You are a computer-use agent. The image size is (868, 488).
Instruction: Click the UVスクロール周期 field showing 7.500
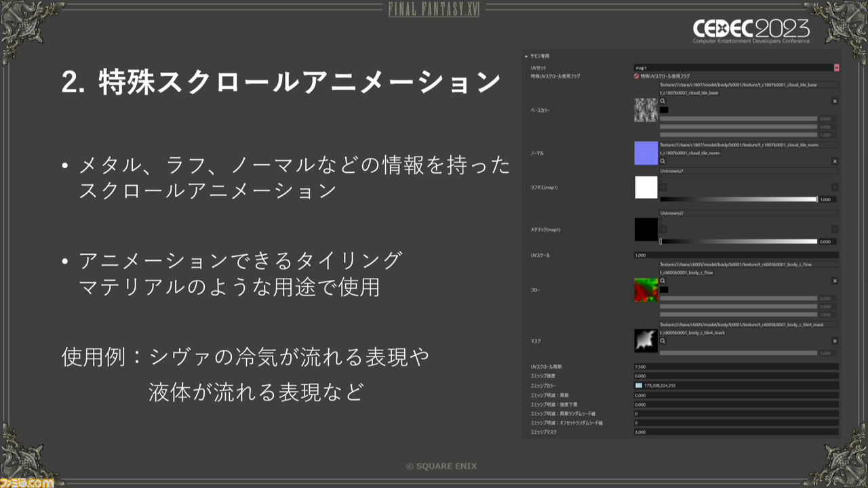pos(736,366)
